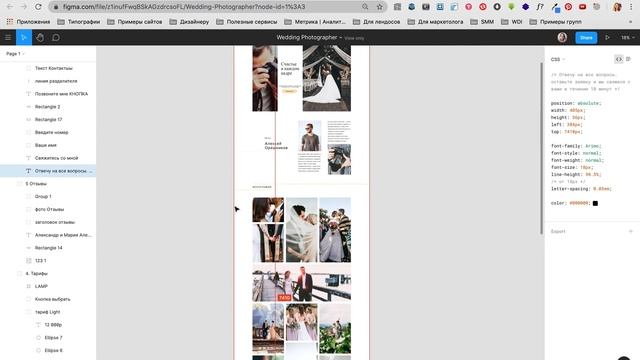Open Приложения apps shortcut
640x360 pixels.
click(x=28, y=22)
